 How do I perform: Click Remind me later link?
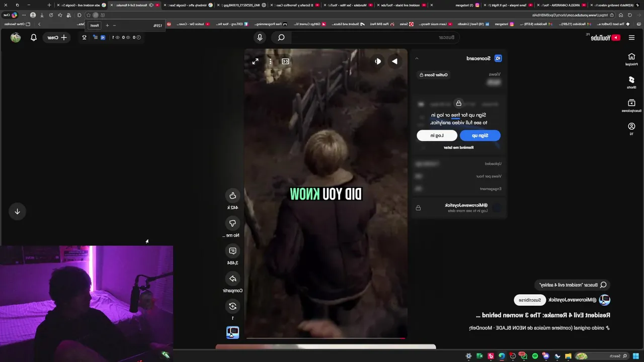coord(458,148)
